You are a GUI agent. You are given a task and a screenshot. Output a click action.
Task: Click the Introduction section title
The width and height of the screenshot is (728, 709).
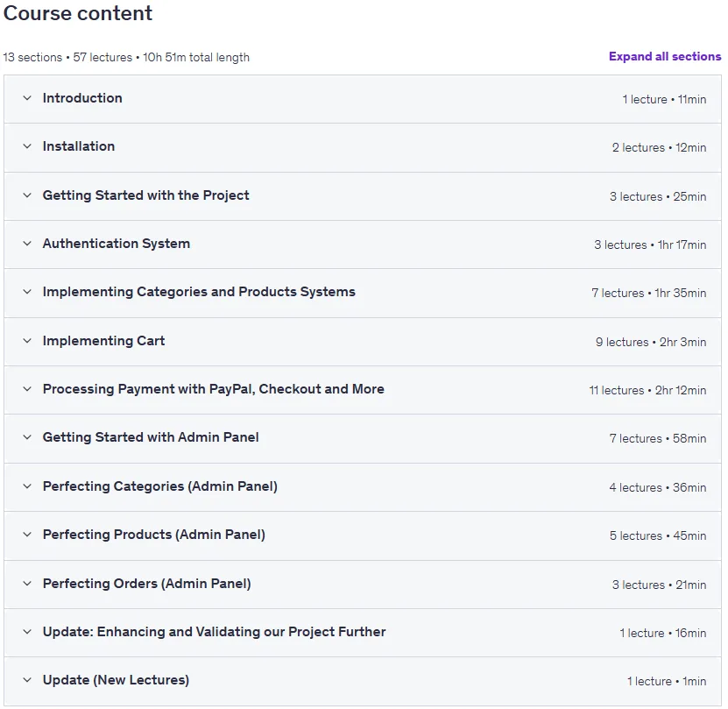(x=82, y=98)
